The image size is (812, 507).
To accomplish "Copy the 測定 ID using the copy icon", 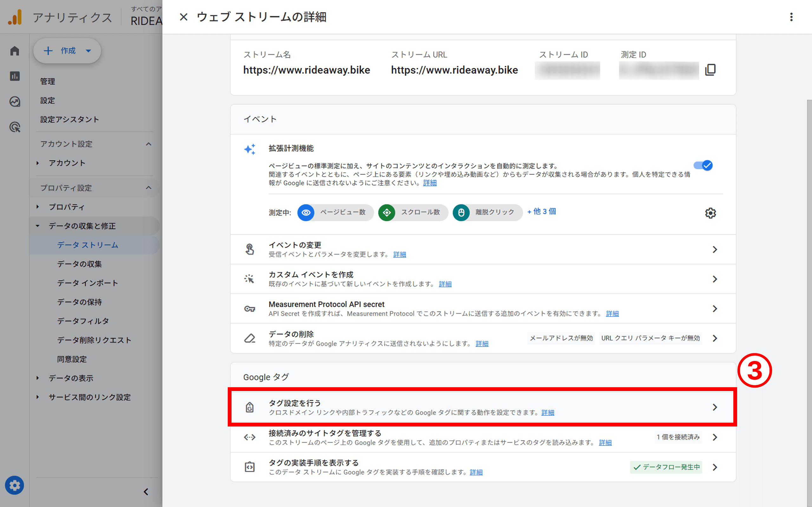I will 711,70.
